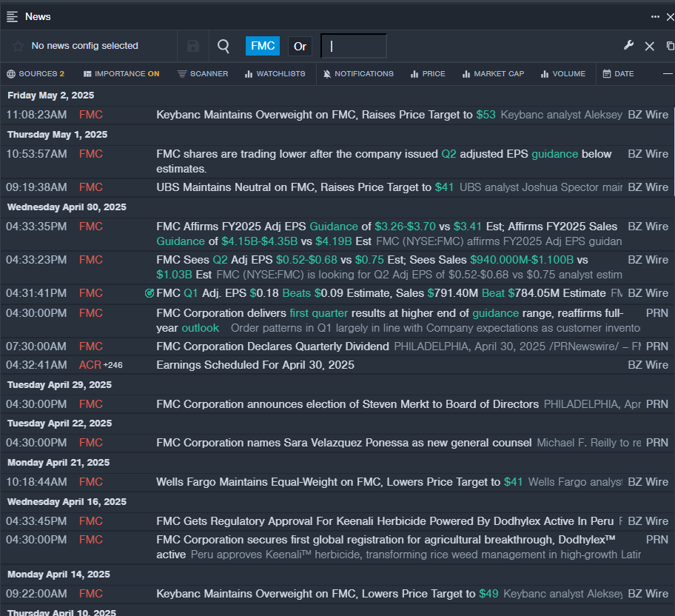This screenshot has height=616, width=675.
Task: Click BZ Wire source on 10:18:44AM row
Action: (x=648, y=482)
